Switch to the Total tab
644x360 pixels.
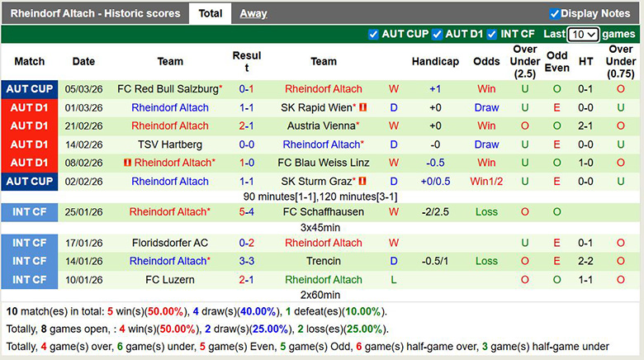[210, 13]
